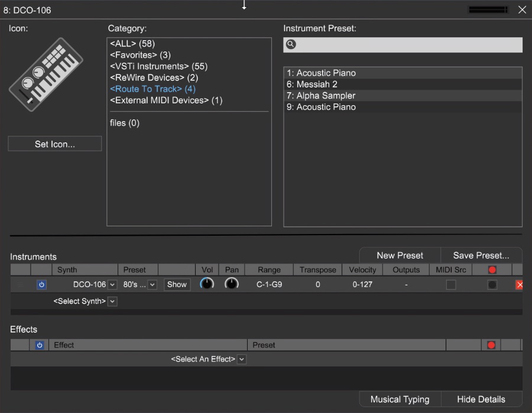This screenshot has height=413, width=532.
Task: Click the Velocity value '0-127'
Action: pyautogui.click(x=362, y=284)
